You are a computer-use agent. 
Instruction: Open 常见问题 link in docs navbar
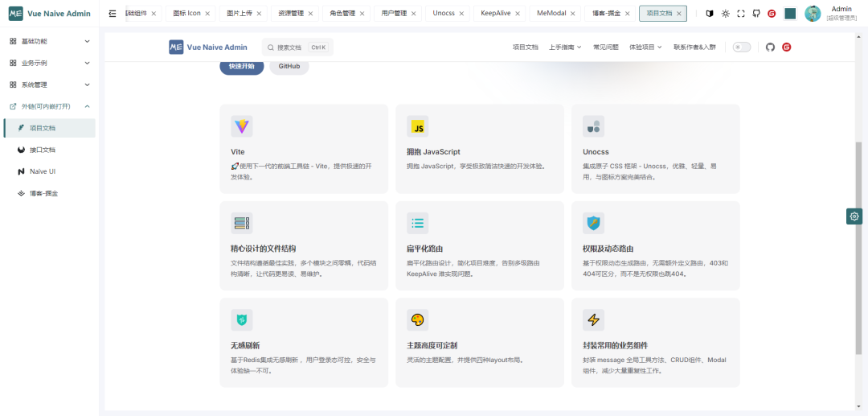coord(606,47)
